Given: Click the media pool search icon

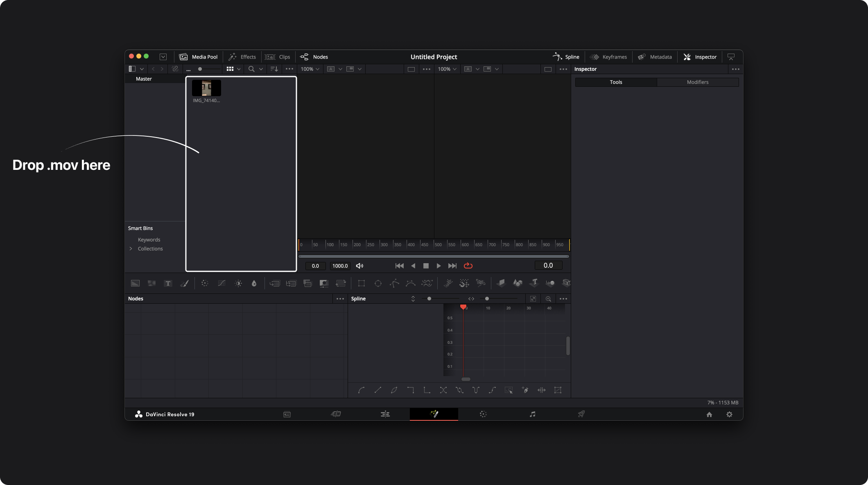Looking at the screenshot, I should [251, 69].
